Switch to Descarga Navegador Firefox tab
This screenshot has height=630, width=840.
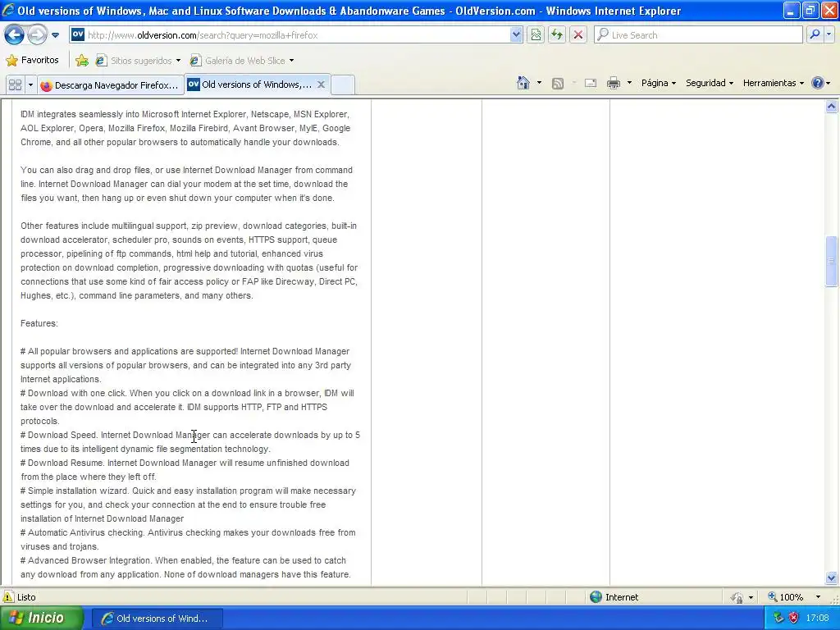(x=111, y=85)
